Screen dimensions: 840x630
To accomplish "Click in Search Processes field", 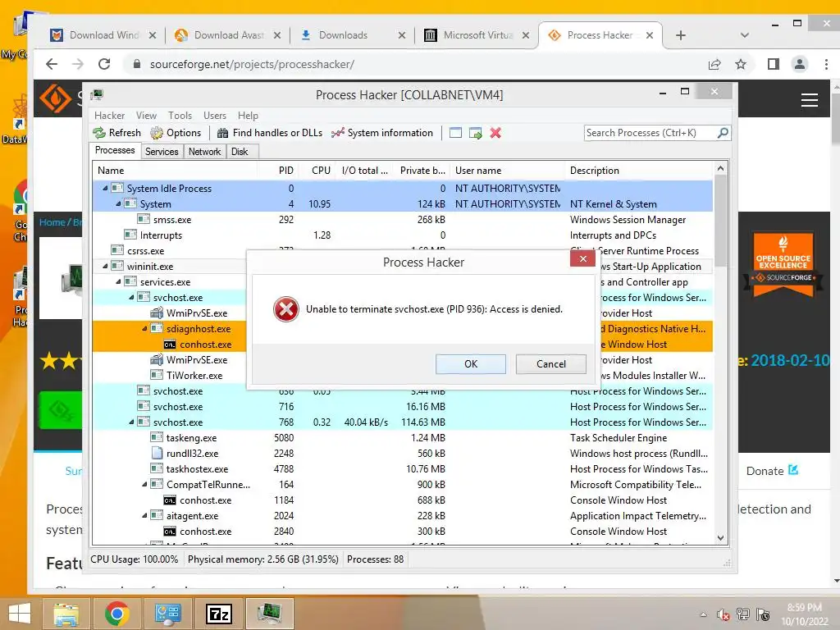I will click(650, 133).
